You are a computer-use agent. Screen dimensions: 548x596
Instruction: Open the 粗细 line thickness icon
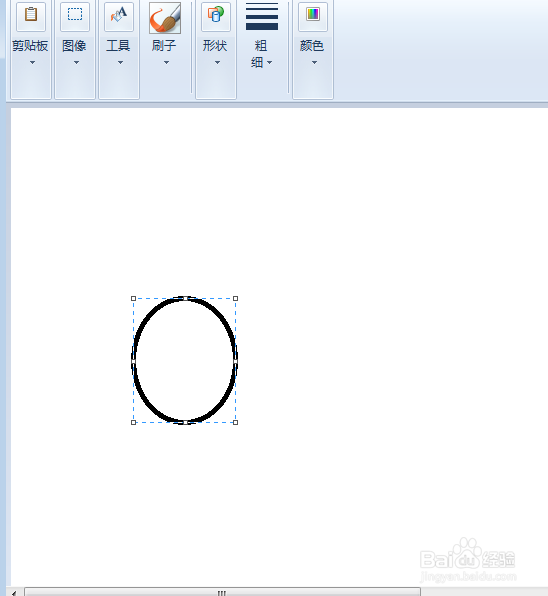(262, 16)
